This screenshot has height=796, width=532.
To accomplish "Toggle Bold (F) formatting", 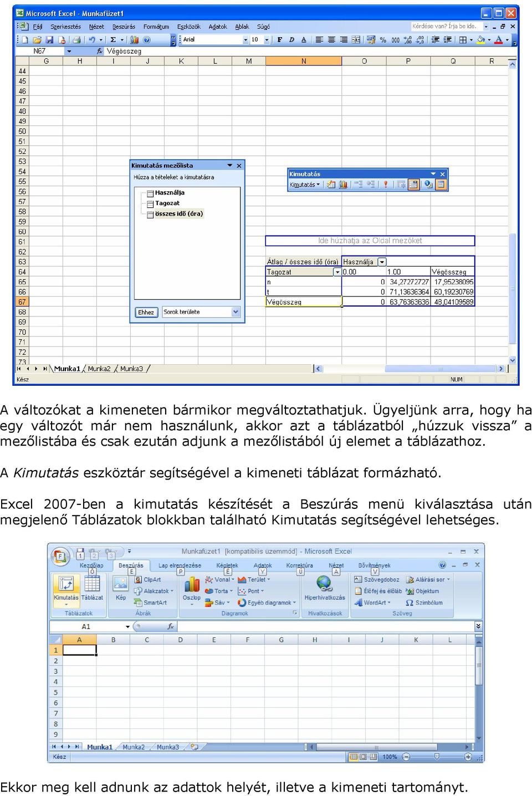I will click(x=279, y=40).
